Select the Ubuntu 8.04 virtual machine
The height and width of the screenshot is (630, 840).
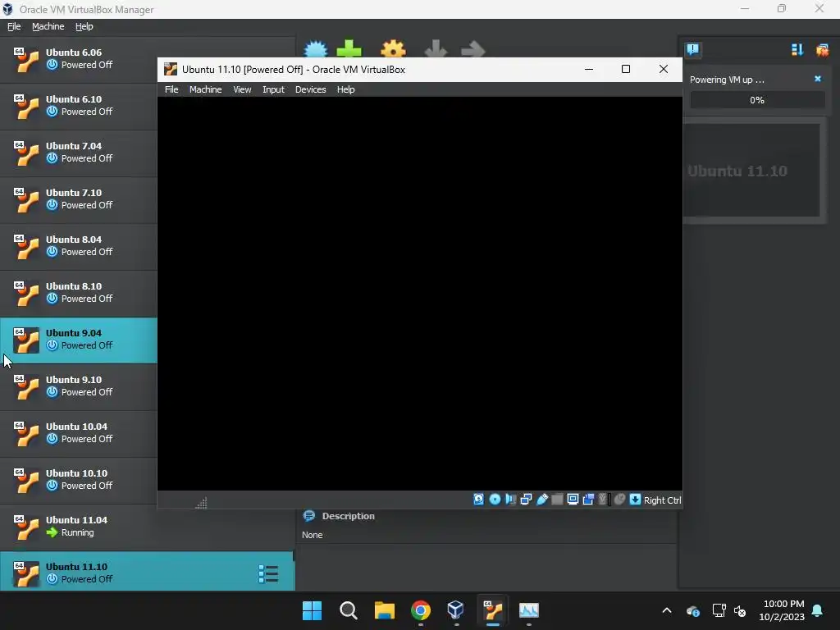[x=78, y=246]
